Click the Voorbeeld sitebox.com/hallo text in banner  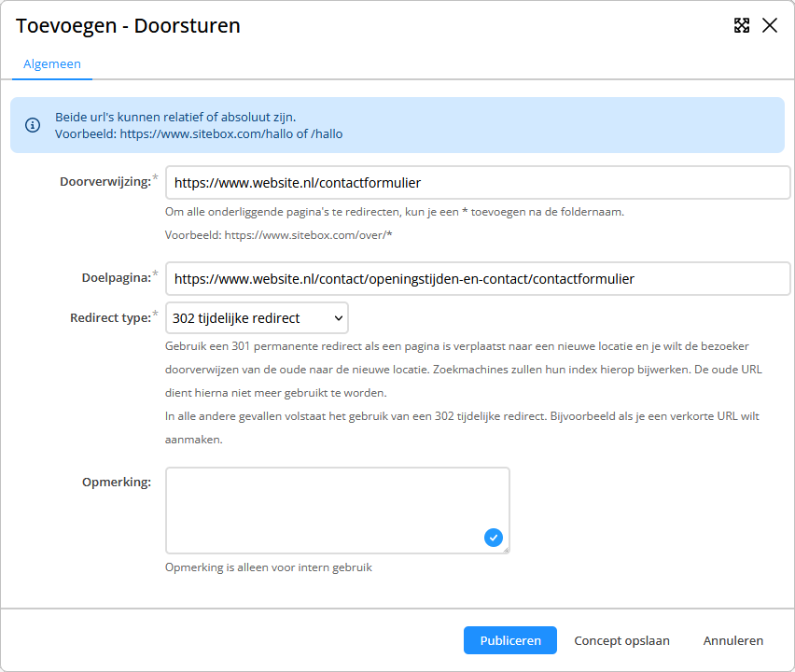199,133
